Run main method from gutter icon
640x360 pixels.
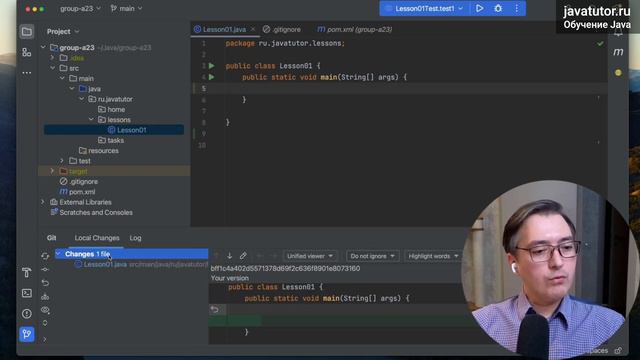(x=211, y=77)
